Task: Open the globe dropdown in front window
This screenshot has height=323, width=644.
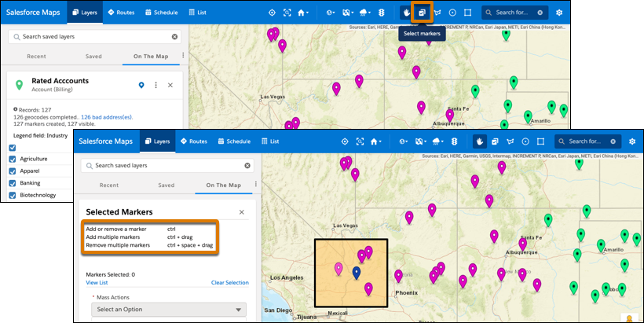Action: coord(404,141)
